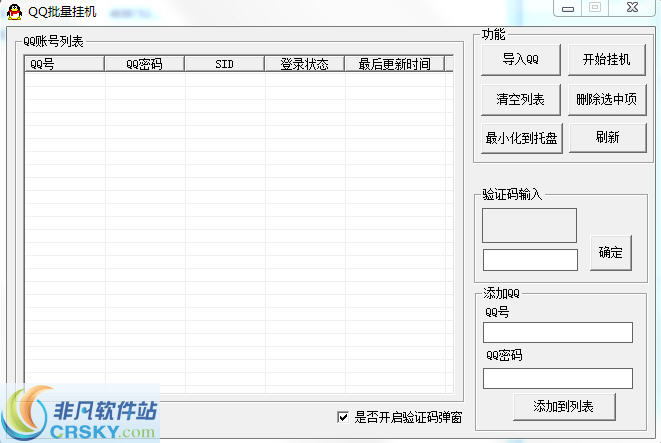The width and height of the screenshot is (661, 443).
Task: Clear the list with 清空列表
Action: click(x=521, y=99)
